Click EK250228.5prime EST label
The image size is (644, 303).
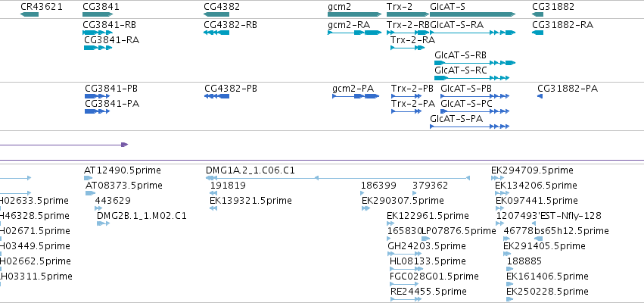547,292
